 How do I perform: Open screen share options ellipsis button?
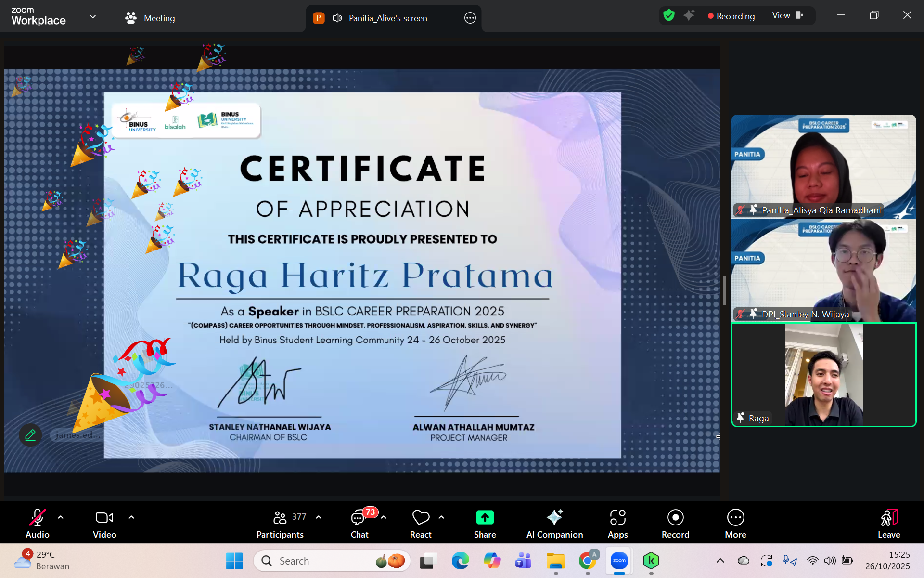(x=470, y=18)
